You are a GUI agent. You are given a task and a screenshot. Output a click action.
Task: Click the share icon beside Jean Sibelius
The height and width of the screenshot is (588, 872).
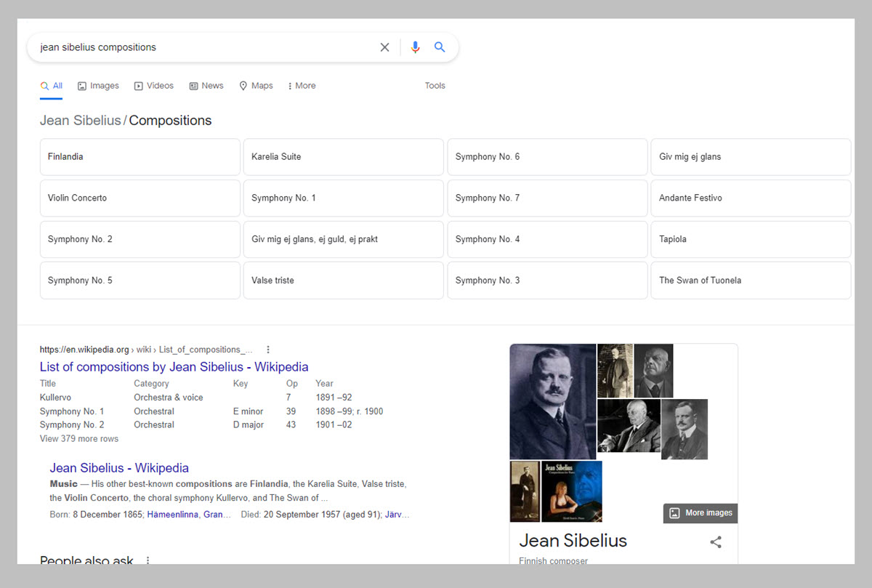(716, 541)
